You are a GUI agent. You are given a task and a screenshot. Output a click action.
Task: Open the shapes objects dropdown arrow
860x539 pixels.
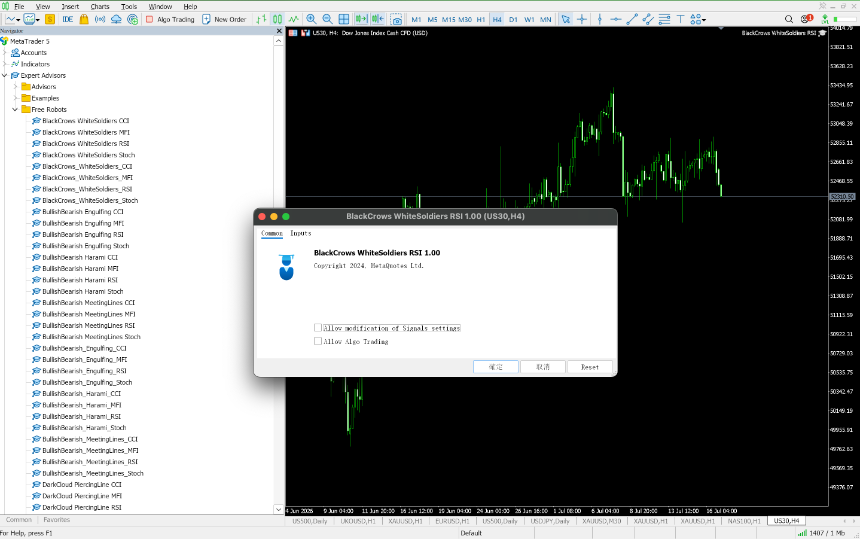click(704, 20)
